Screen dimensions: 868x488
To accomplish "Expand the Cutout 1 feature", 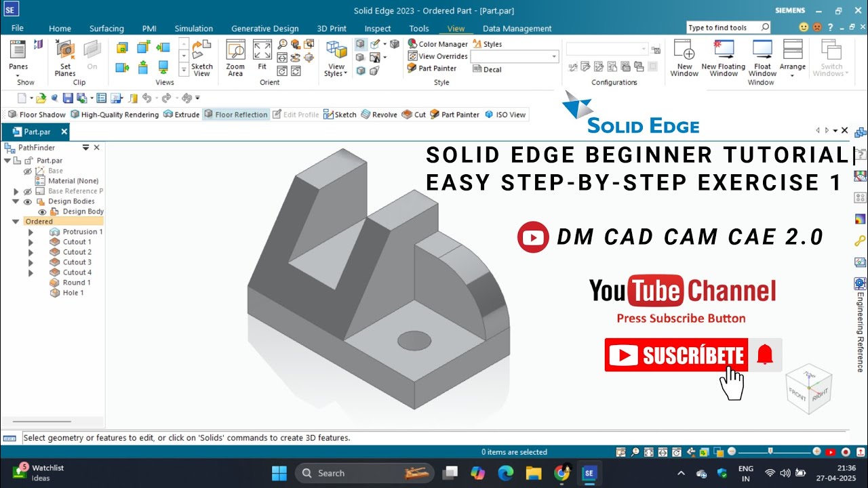I will [x=31, y=242].
